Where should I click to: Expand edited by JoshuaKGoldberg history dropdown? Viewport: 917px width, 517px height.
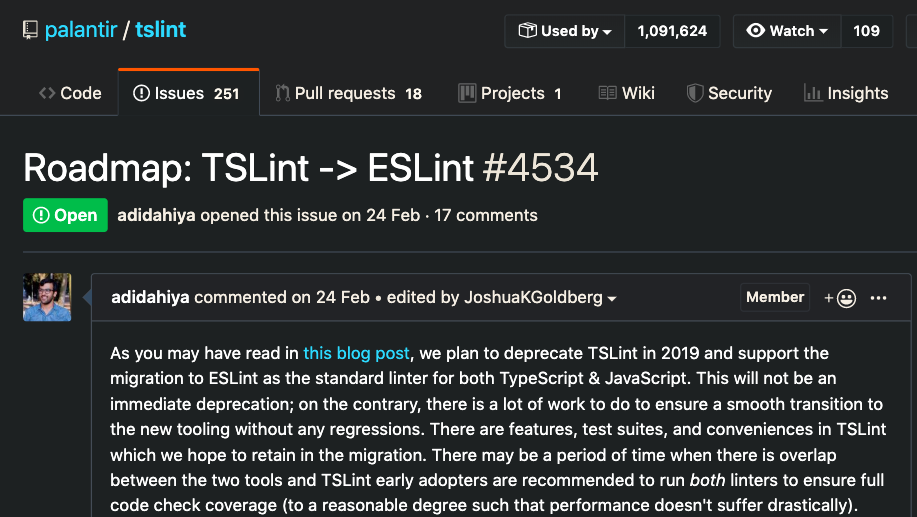(x=612, y=298)
